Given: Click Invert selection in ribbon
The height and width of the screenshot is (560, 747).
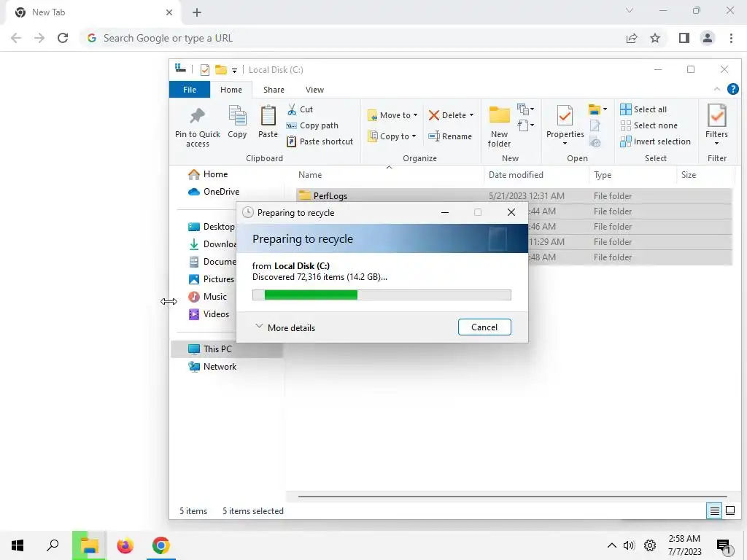Looking at the screenshot, I should tap(655, 141).
